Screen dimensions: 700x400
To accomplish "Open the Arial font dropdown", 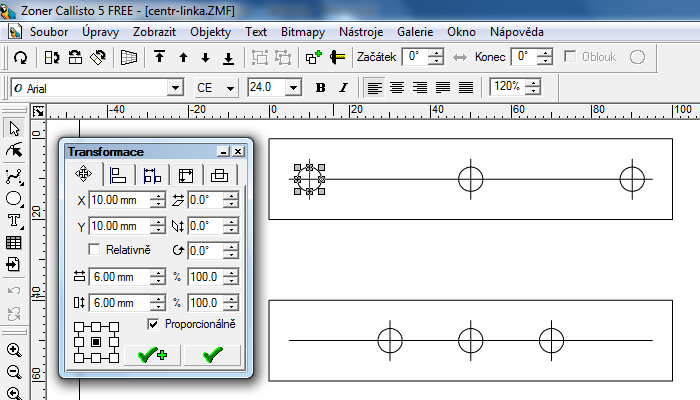I will (175, 88).
